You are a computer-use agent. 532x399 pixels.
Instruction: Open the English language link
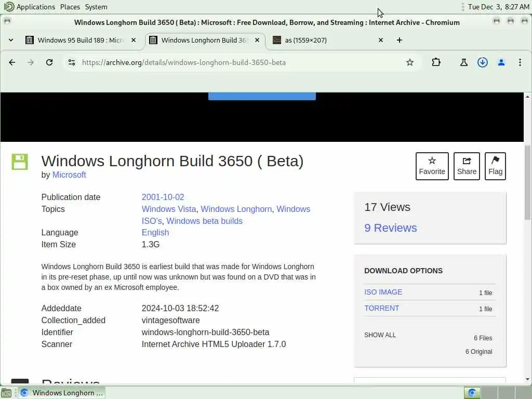(155, 232)
